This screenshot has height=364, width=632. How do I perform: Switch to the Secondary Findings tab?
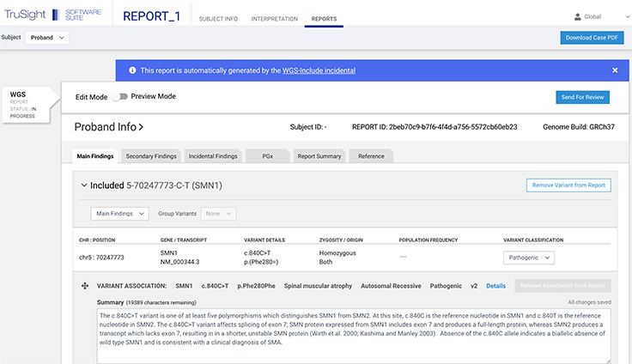(151, 156)
